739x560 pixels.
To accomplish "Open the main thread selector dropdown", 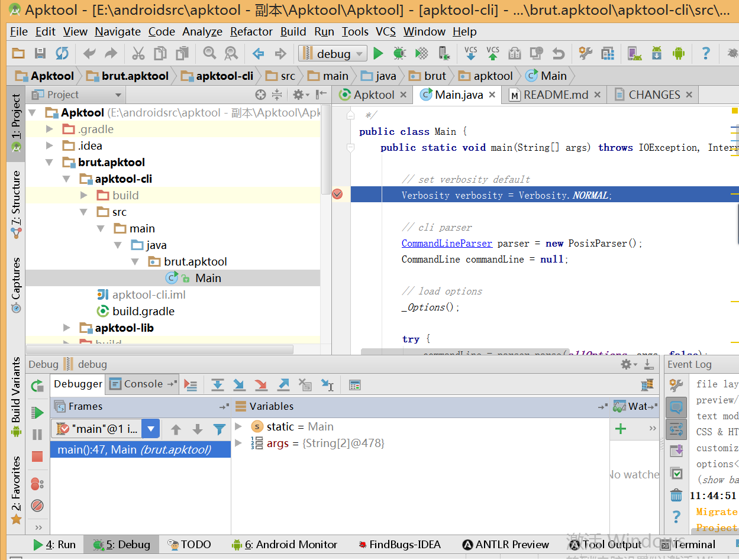I will coord(151,429).
